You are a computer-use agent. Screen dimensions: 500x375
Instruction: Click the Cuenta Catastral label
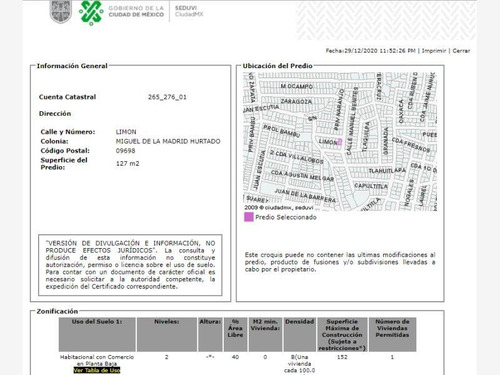(67, 97)
